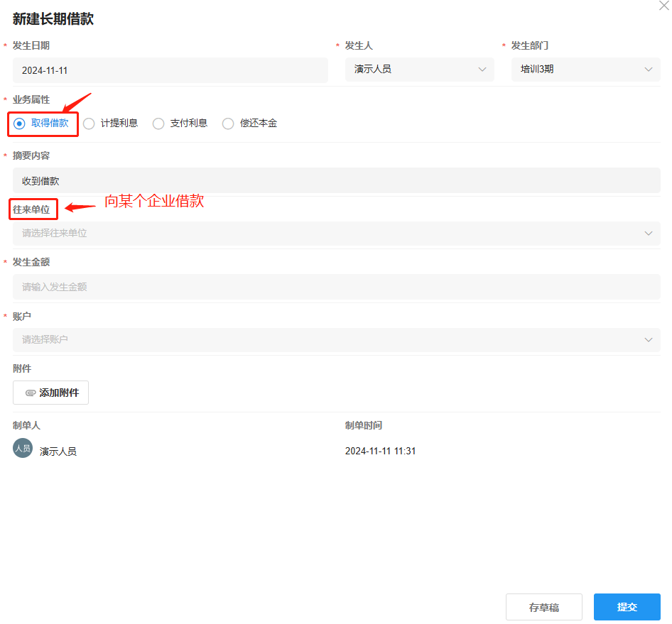The height and width of the screenshot is (624, 672).
Task: Submit the form with 提交
Action: tap(627, 607)
